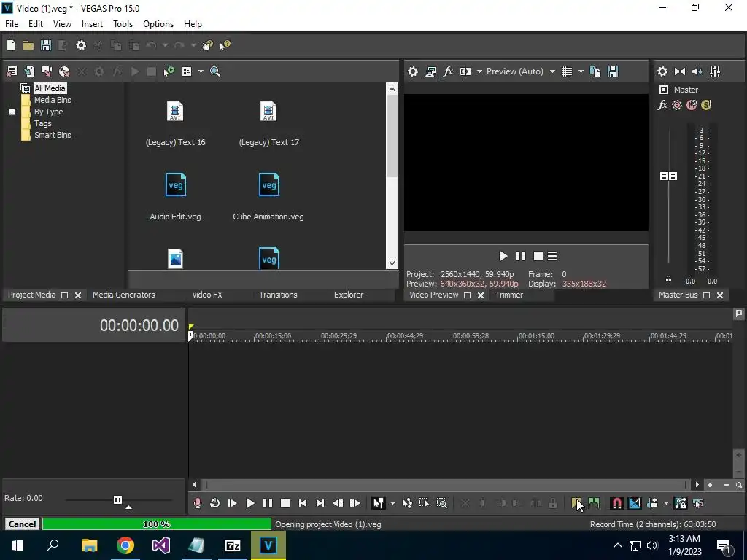Open Project Properties gear in main toolbar
Image resolution: width=747 pixels, height=560 pixels.
[x=81, y=45]
